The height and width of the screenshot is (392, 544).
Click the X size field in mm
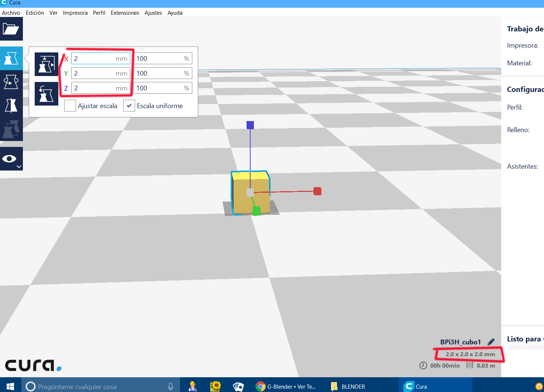coord(101,59)
